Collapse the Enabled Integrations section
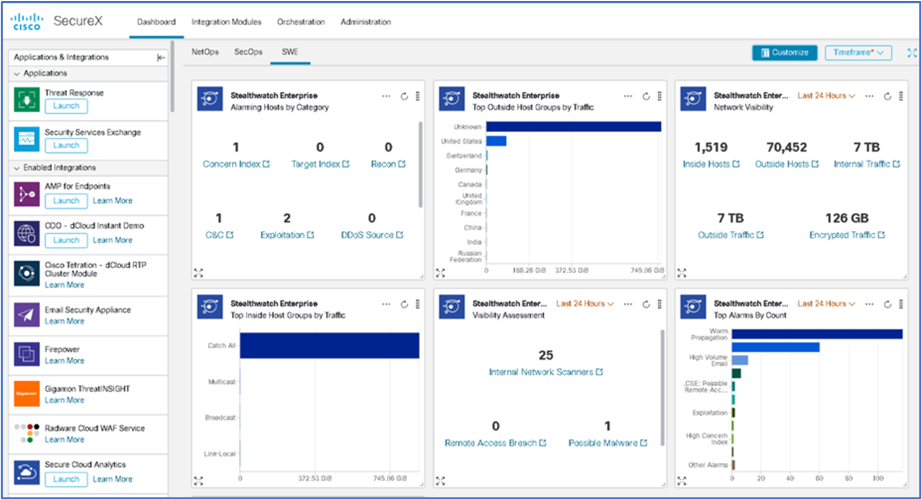 click(x=17, y=168)
